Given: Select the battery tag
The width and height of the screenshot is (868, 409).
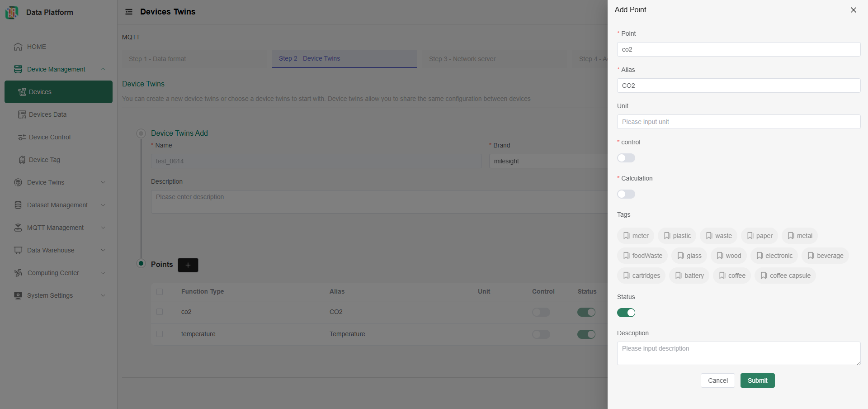Looking at the screenshot, I should pyautogui.click(x=689, y=276).
